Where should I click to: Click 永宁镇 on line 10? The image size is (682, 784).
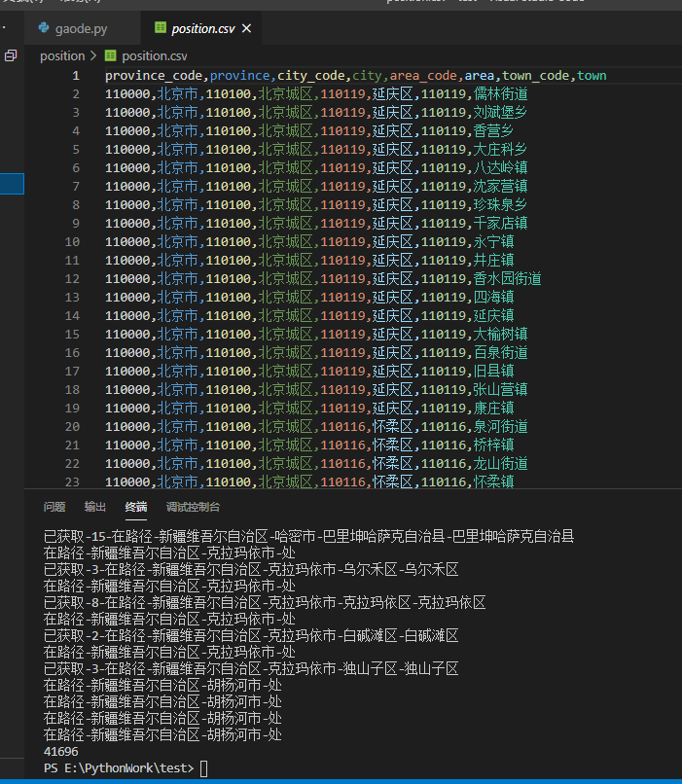click(x=493, y=242)
